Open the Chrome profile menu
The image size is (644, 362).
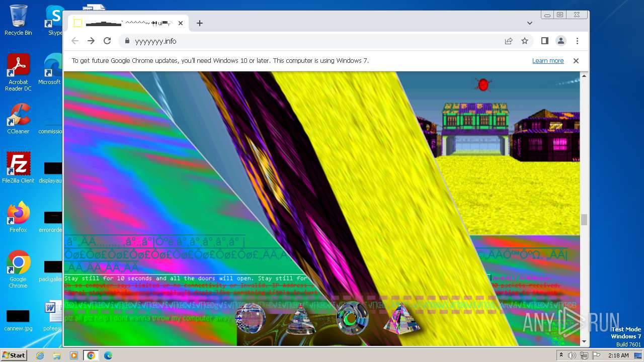point(560,41)
